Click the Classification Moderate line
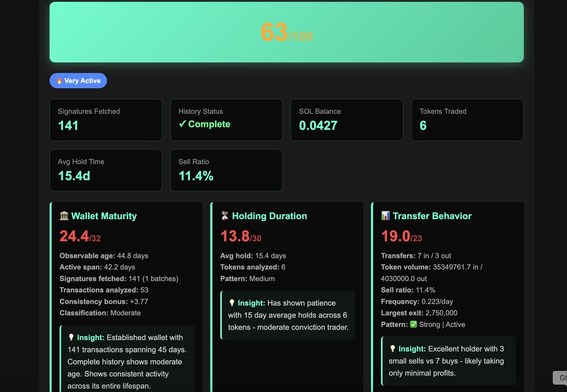Image resolution: width=567 pixels, height=392 pixels. pyautogui.click(x=100, y=313)
